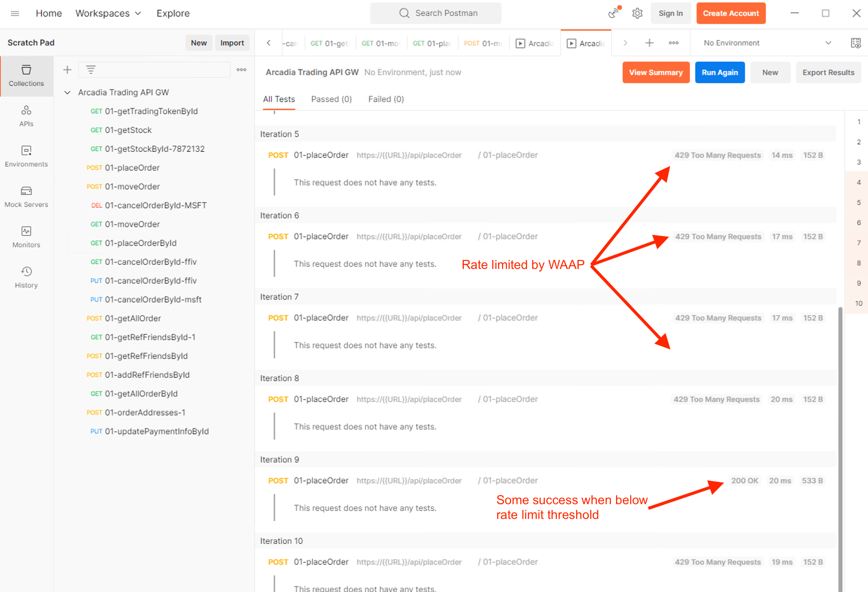This screenshot has width=868, height=592.
Task: Click the settings gear icon
Action: (x=637, y=14)
